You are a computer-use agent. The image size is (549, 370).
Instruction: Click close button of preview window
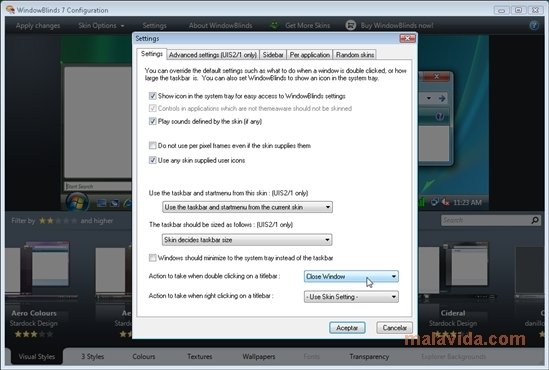click(436, 76)
